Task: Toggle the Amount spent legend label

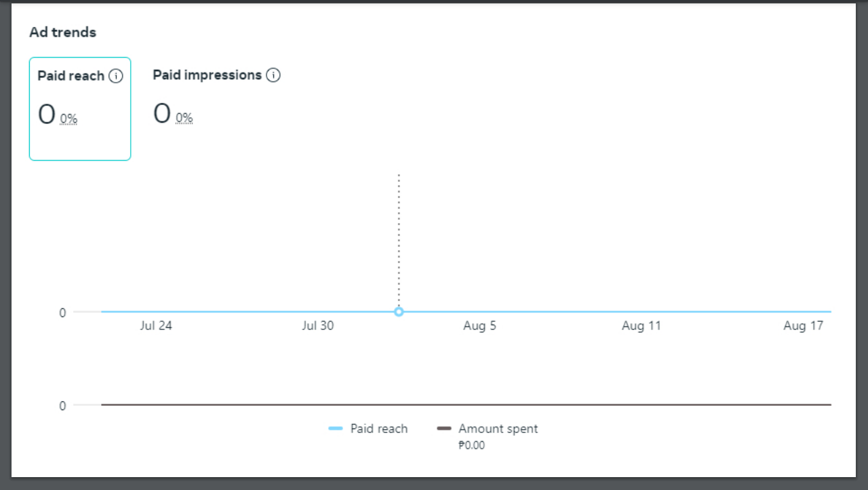Action: click(x=498, y=428)
